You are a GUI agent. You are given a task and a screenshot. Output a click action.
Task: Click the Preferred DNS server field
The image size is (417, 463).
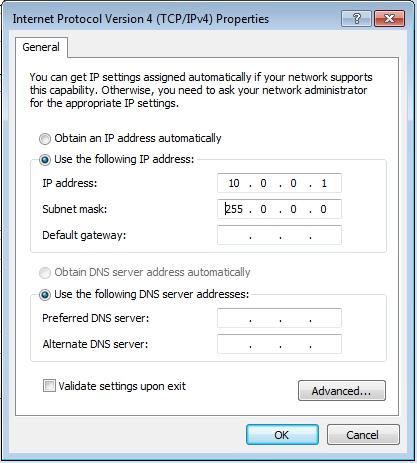279,318
